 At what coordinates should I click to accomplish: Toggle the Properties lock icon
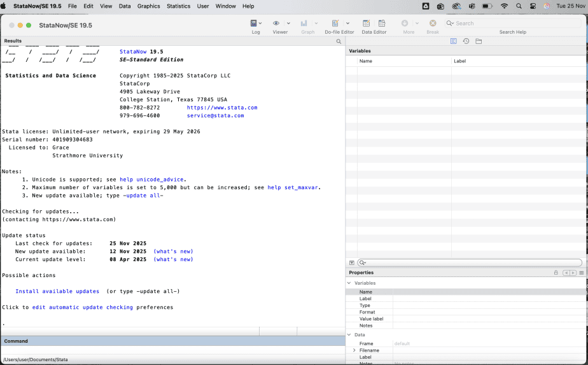pyautogui.click(x=556, y=273)
